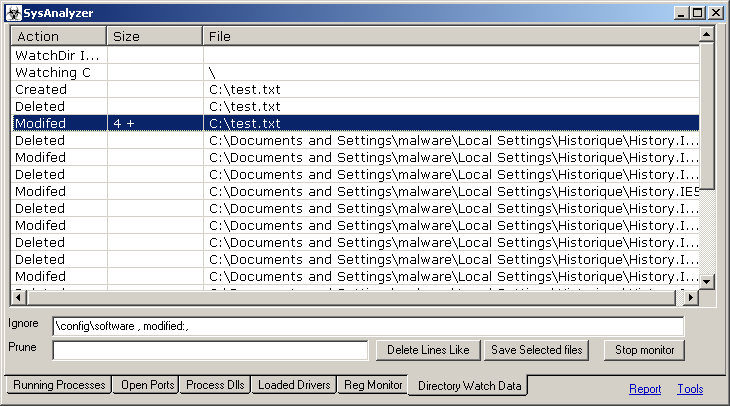Select the Process Dlls tab

coord(215,385)
